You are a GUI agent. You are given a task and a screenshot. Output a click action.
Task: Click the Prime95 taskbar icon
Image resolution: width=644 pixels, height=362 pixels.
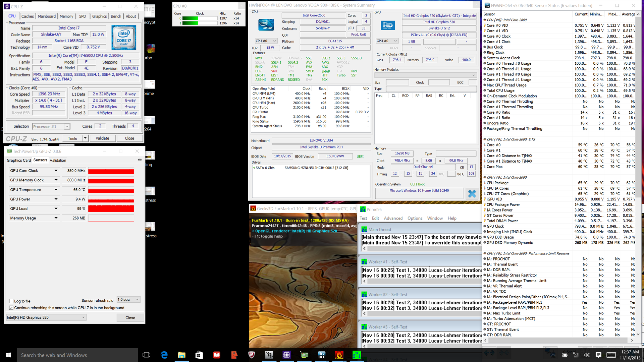[357, 355]
